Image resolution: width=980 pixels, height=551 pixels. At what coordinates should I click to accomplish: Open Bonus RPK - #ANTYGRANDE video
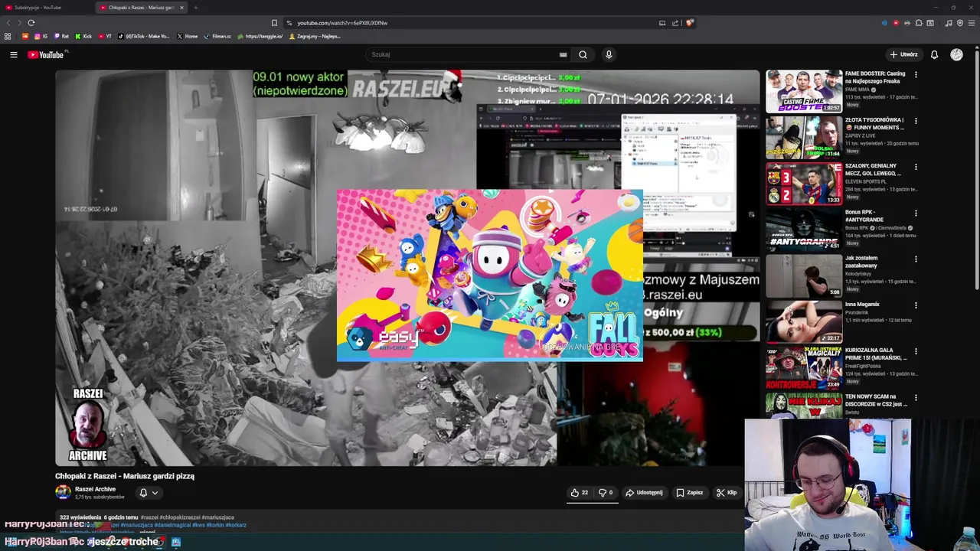coord(804,229)
